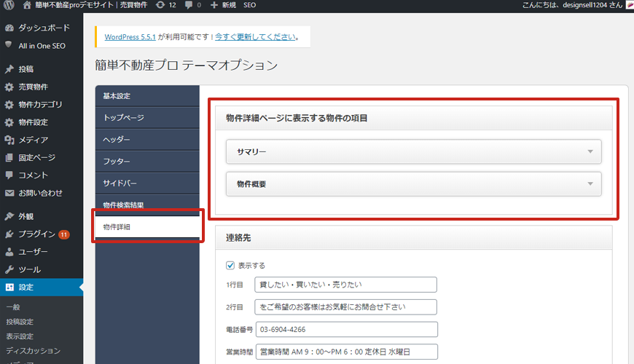Open the 物件検索結果 tab
634x364 pixels.
147,205
